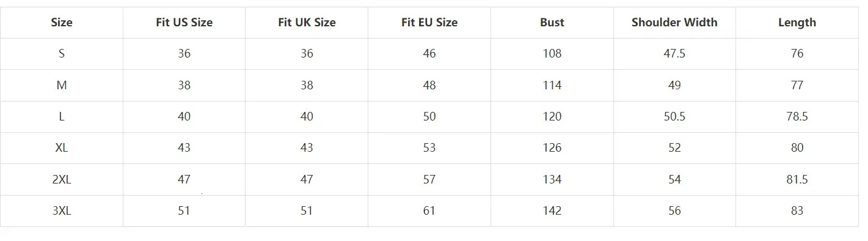868x241 pixels.
Task: Click the Shoulder Width header
Action: pyautogui.click(x=674, y=23)
